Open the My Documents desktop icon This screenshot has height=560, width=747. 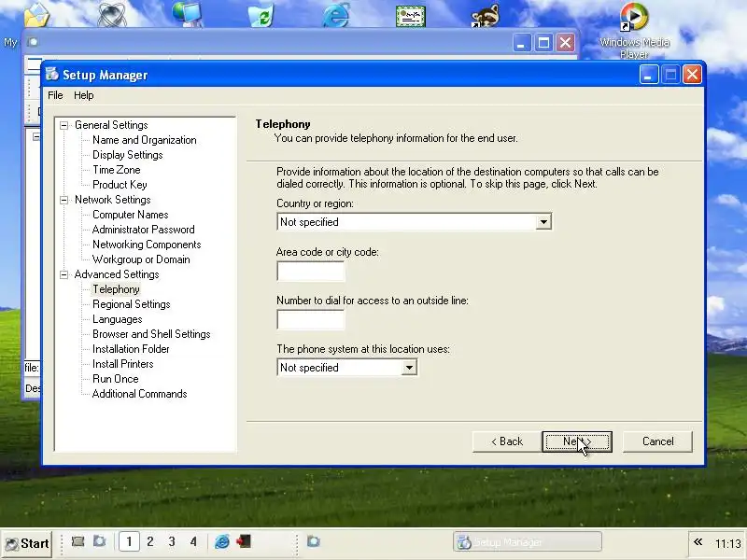(36, 14)
